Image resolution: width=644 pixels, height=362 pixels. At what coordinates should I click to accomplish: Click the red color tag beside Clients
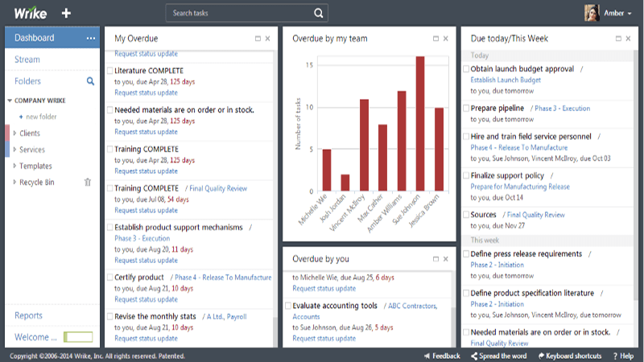point(7,133)
